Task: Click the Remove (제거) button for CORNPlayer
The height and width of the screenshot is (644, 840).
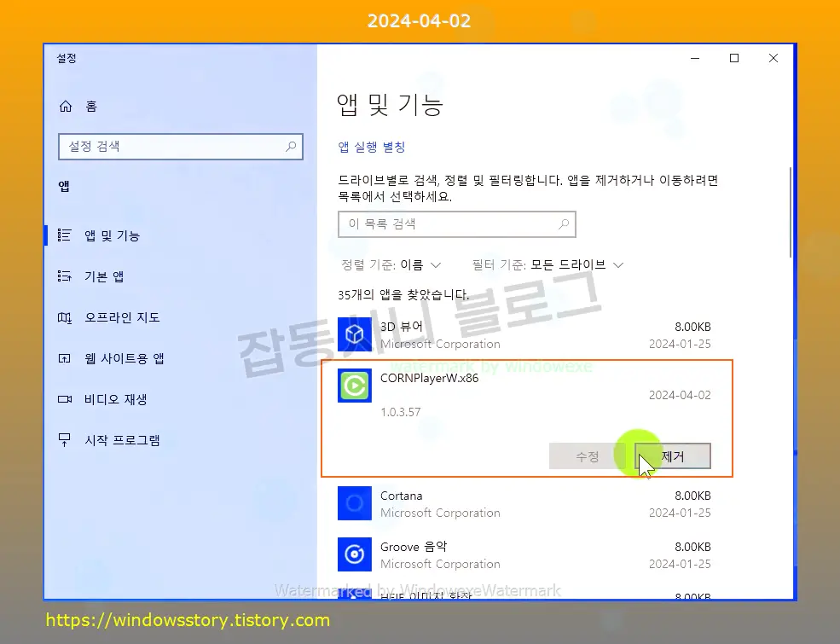Action: tap(673, 456)
